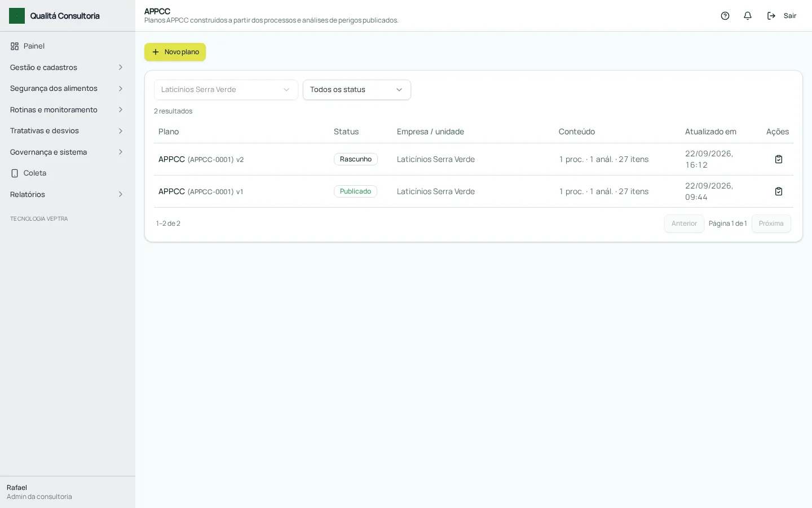Open the Todos os status filter
Image resolution: width=812 pixels, height=508 pixels.
357,90
